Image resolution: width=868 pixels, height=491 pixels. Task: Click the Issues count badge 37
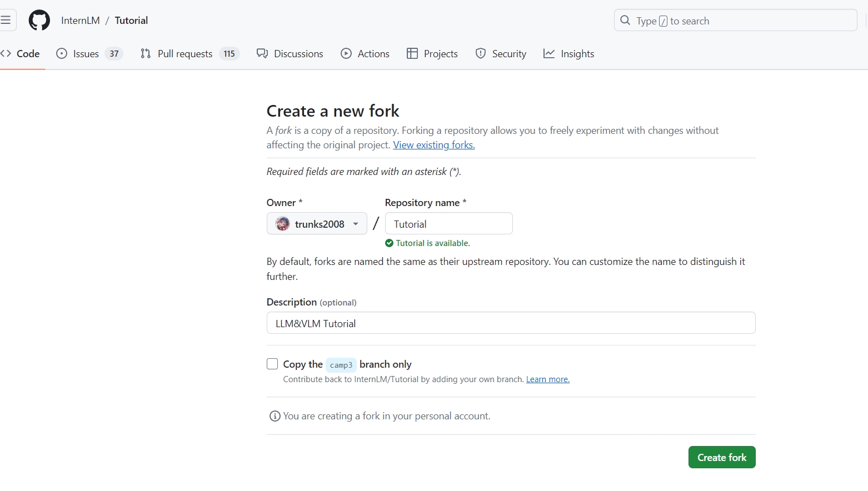pyautogui.click(x=114, y=54)
